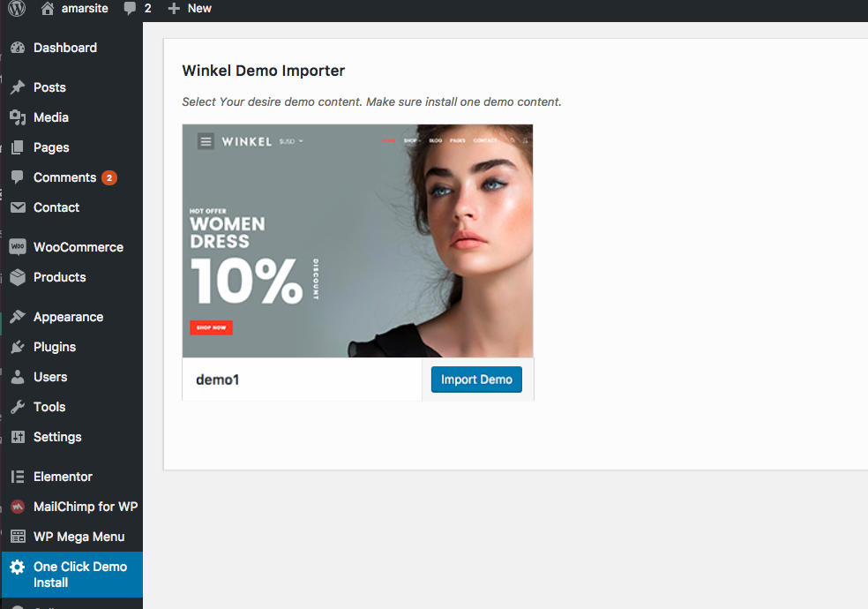Click the WooCommerce woo icon
Viewport: 868px width, 609px height.
pos(18,247)
